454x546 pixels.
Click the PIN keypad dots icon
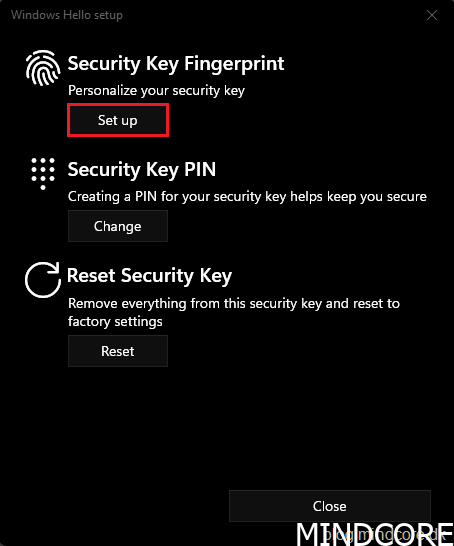pyautogui.click(x=43, y=173)
